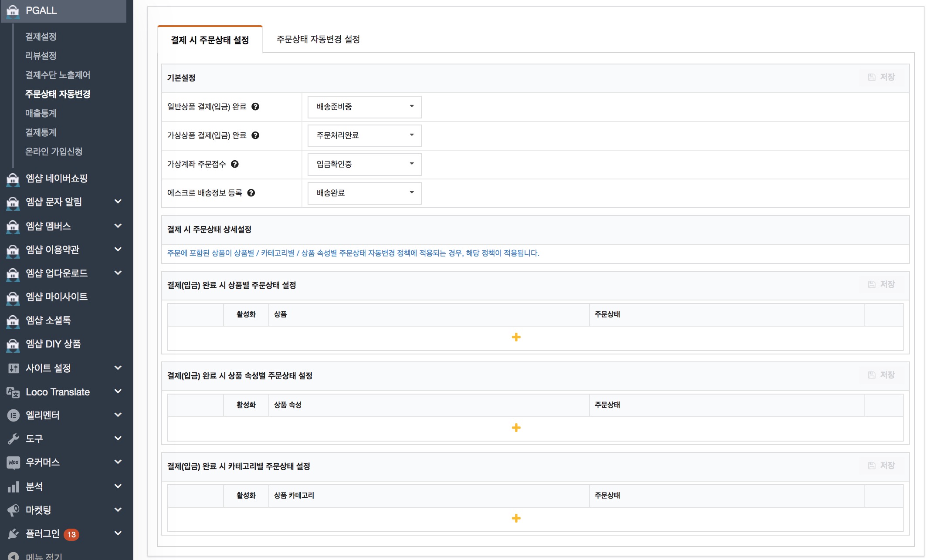Open the 주문처리완료 status dropdown
The image size is (935, 560).
click(364, 135)
